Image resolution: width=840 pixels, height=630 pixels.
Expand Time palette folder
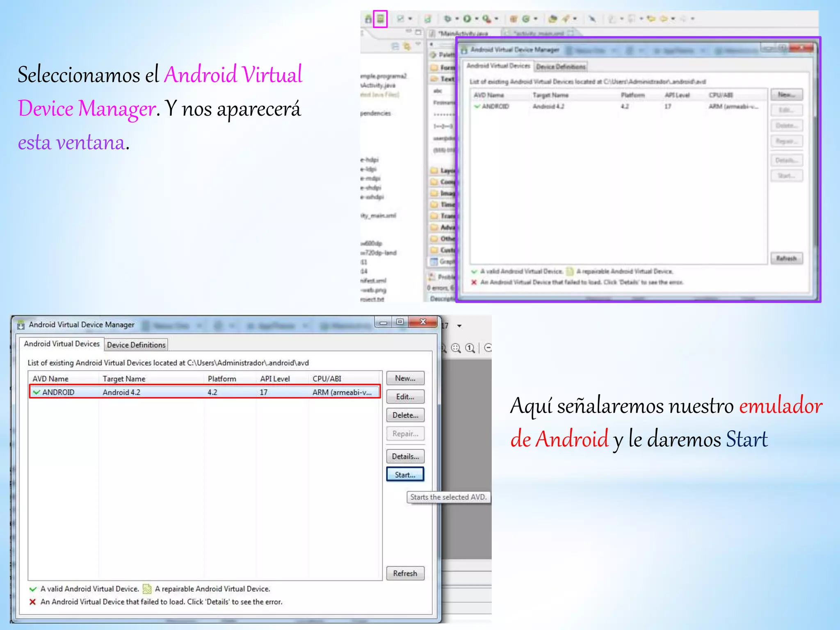(443, 204)
